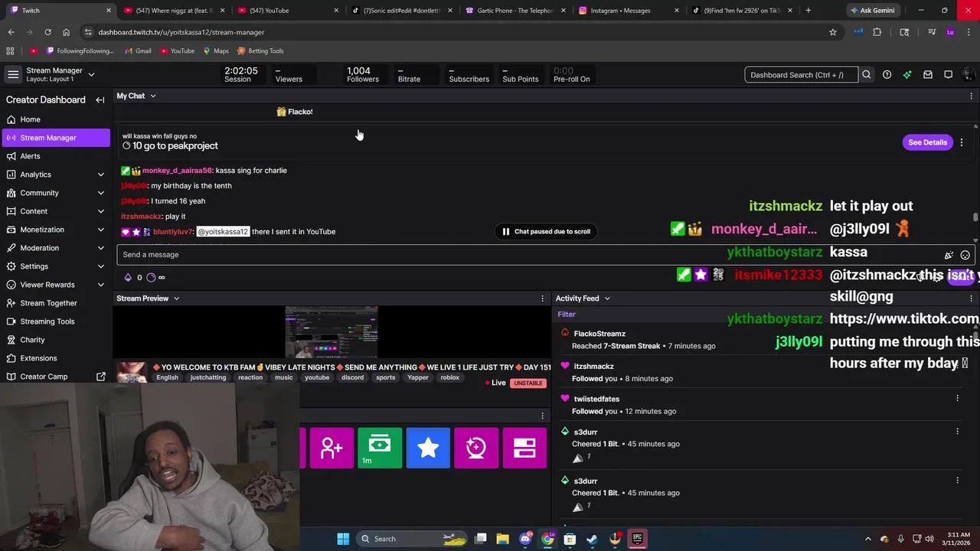Open Stream Preview panel three-dot options
This screenshot has width=980, height=551.
coord(542,298)
